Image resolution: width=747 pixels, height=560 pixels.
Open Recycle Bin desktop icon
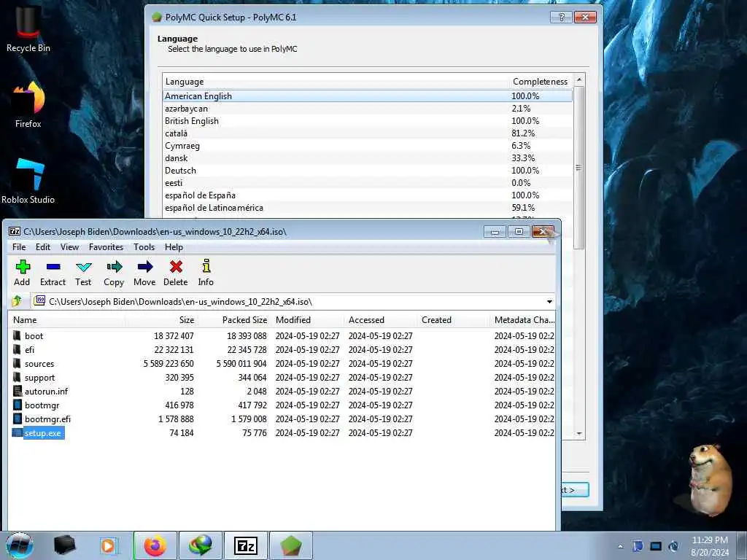(x=28, y=28)
